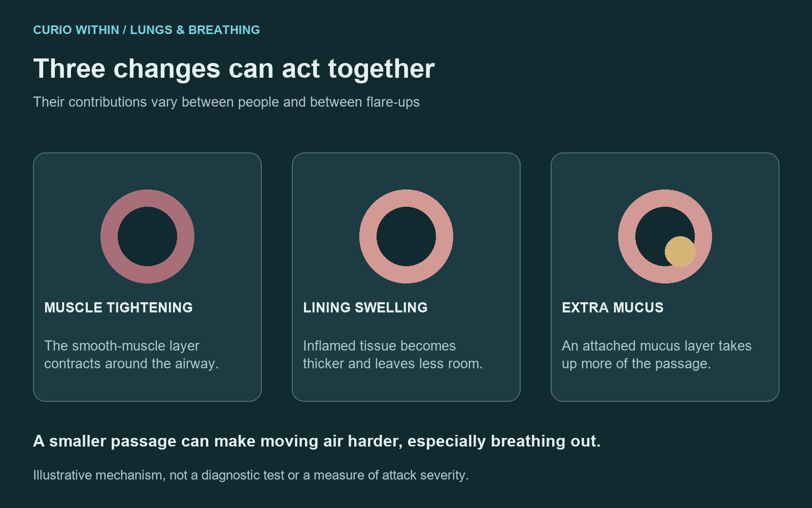This screenshot has height=508, width=812.
Task: Select the 'LINING SWELLING' card heading
Action: (365, 307)
